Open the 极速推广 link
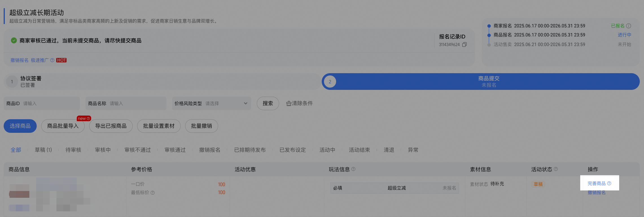 click(x=40, y=60)
